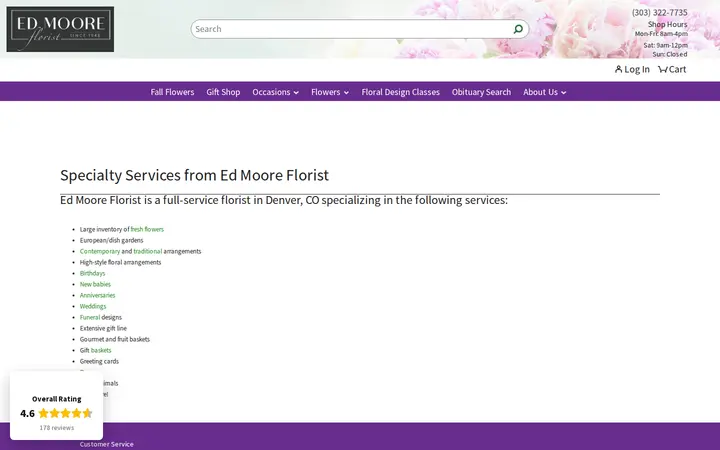Open the Weddings link
Image resolution: width=720 pixels, height=450 pixels.
click(x=93, y=306)
